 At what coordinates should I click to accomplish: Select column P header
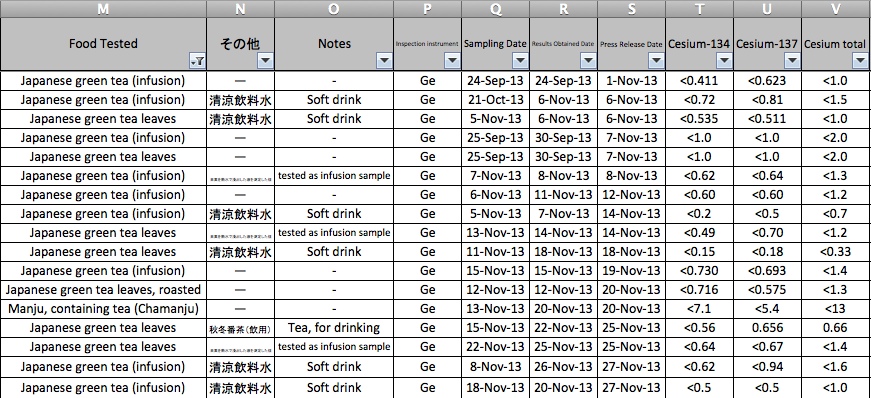(x=428, y=8)
